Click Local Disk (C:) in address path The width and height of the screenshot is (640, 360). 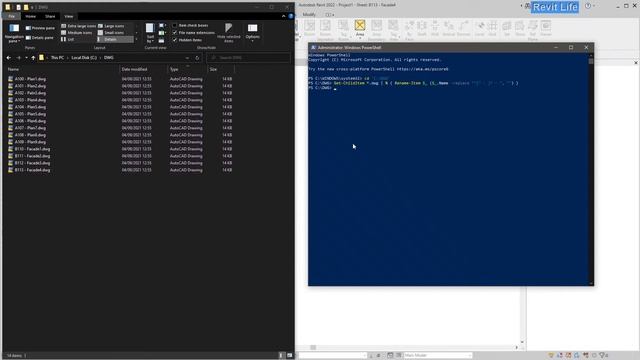(x=84, y=58)
